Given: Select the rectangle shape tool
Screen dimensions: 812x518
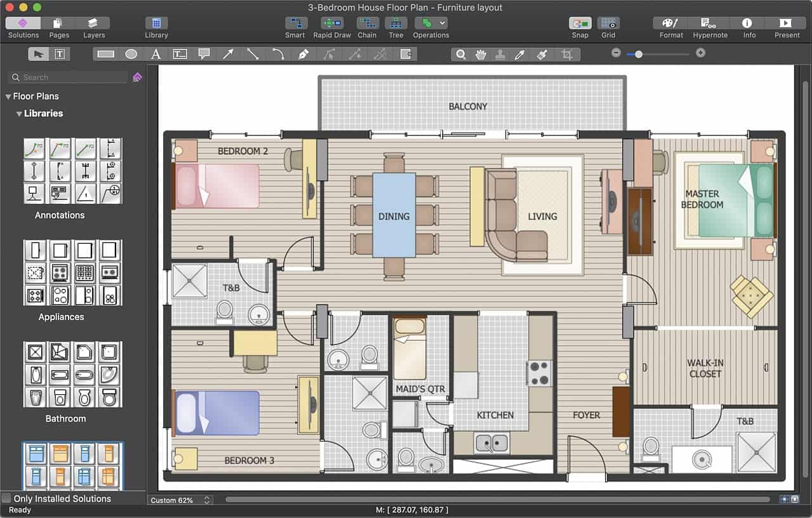Looking at the screenshot, I should click(106, 55).
